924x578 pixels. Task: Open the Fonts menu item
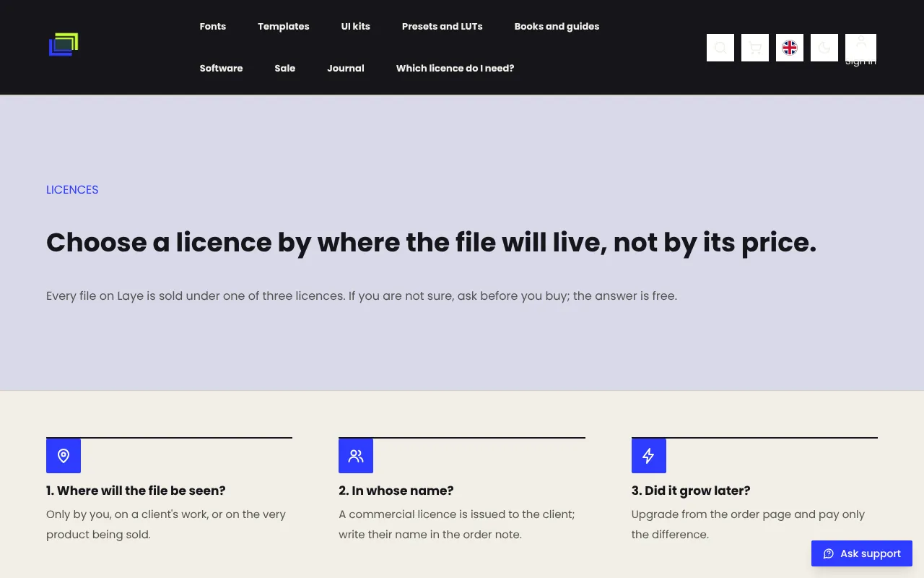click(x=213, y=26)
